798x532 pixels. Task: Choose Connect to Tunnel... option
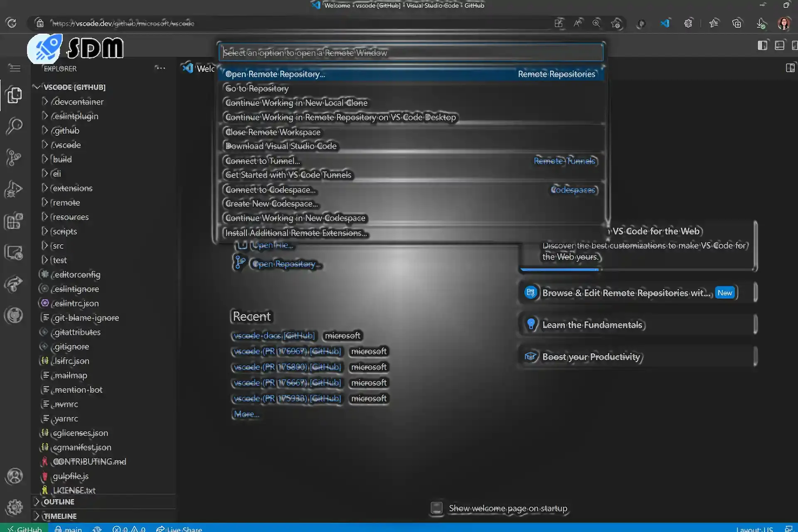411,161
